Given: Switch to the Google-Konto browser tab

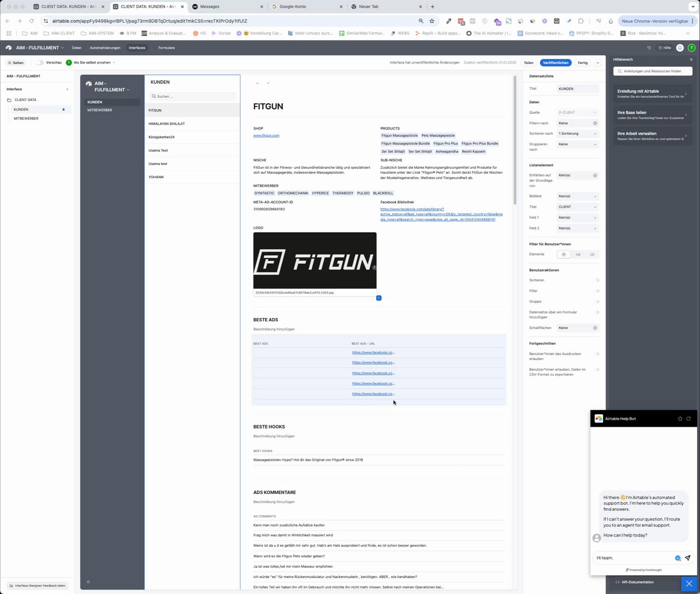Looking at the screenshot, I should 307,7.
